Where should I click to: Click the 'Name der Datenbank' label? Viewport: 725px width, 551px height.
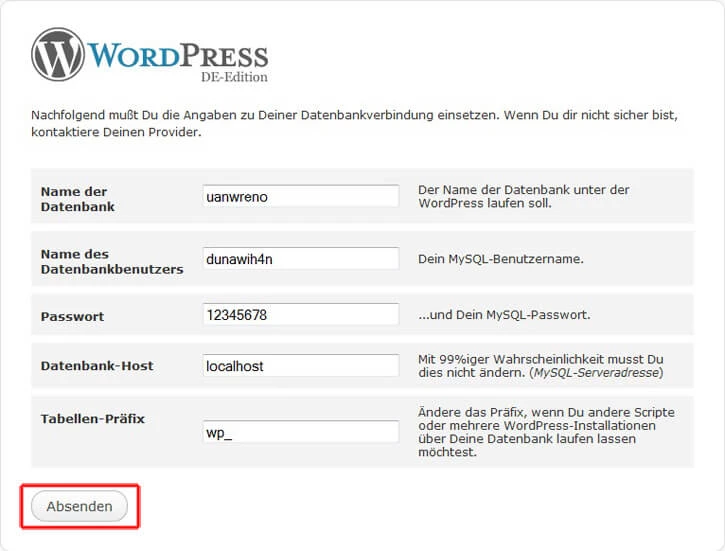click(77, 198)
